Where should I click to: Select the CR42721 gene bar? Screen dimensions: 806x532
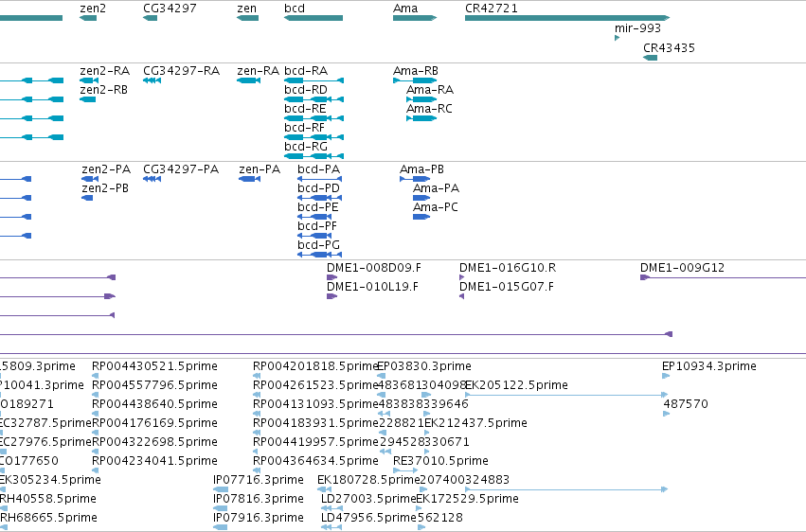pyautogui.click(x=567, y=18)
